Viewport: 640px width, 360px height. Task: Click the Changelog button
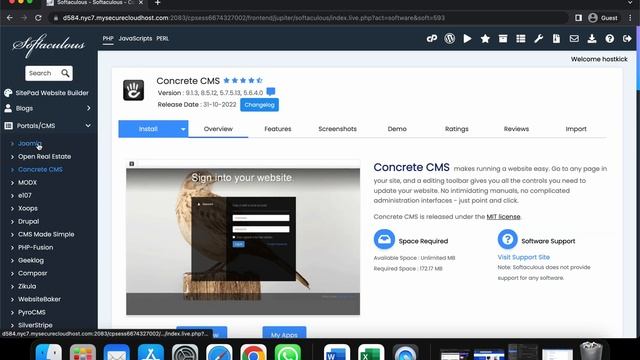pyautogui.click(x=259, y=105)
